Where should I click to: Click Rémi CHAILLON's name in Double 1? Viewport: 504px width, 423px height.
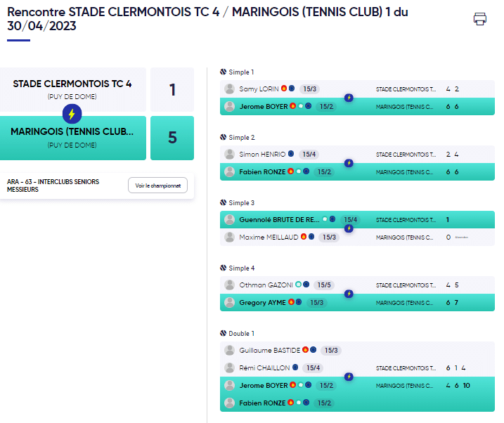pos(264,367)
